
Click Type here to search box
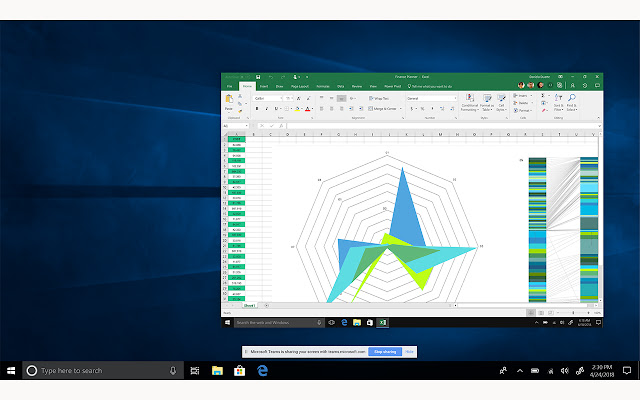[x=103, y=371]
